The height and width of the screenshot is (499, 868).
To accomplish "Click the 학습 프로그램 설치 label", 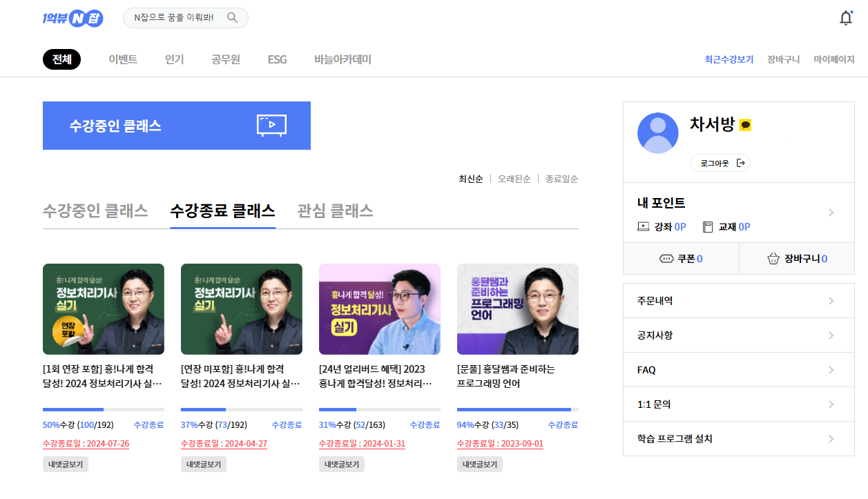I will coord(675,439).
